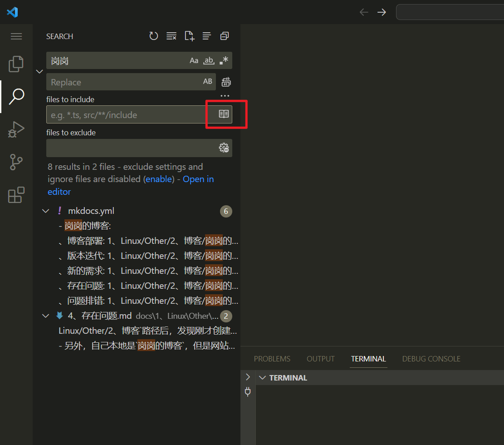
Task: Click the match count badge 6
Action: pyautogui.click(x=226, y=211)
